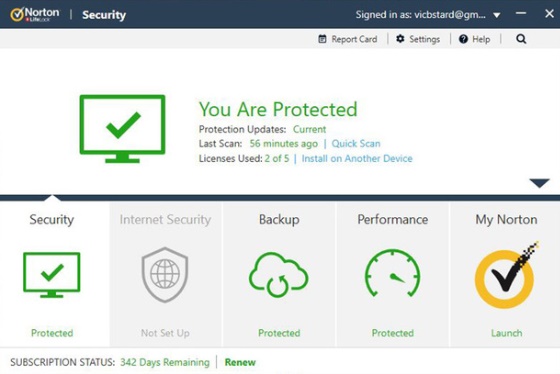Open search with the magnifier icon
Viewport: 560px width, 374px height.
(x=521, y=39)
